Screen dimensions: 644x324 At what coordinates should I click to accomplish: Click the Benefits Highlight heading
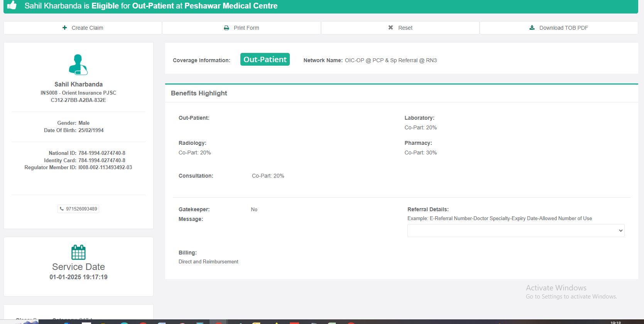pyautogui.click(x=199, y=93)
